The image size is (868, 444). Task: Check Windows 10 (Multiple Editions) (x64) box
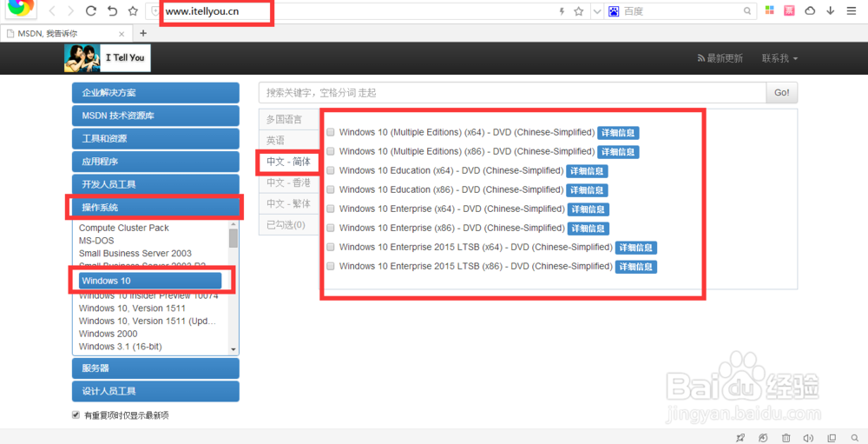click(331, 132)
